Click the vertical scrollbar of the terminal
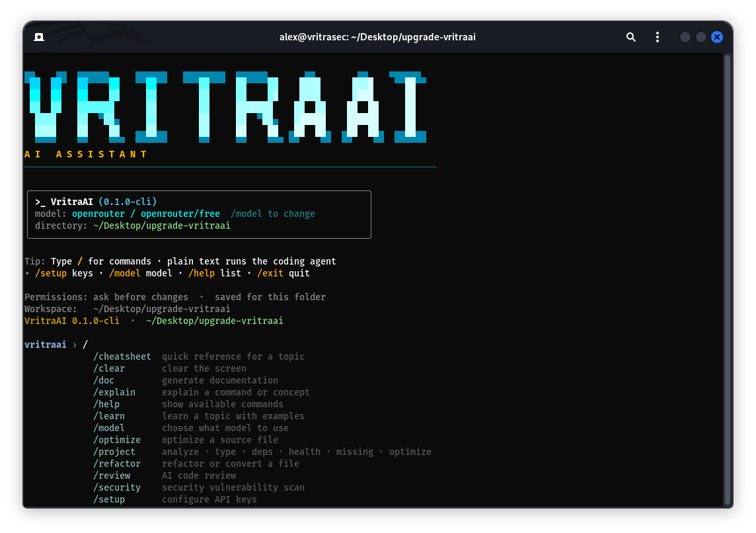756x533 pixels. point(728,279)
